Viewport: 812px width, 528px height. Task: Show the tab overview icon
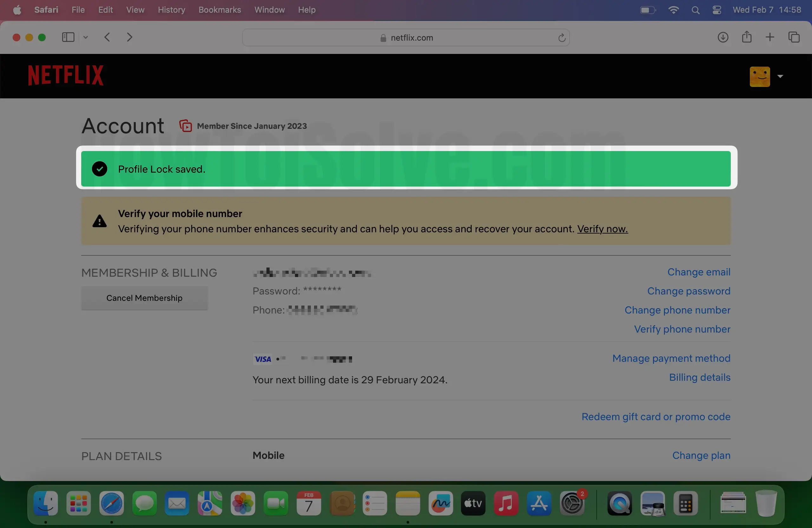click(x=794, y=37)
